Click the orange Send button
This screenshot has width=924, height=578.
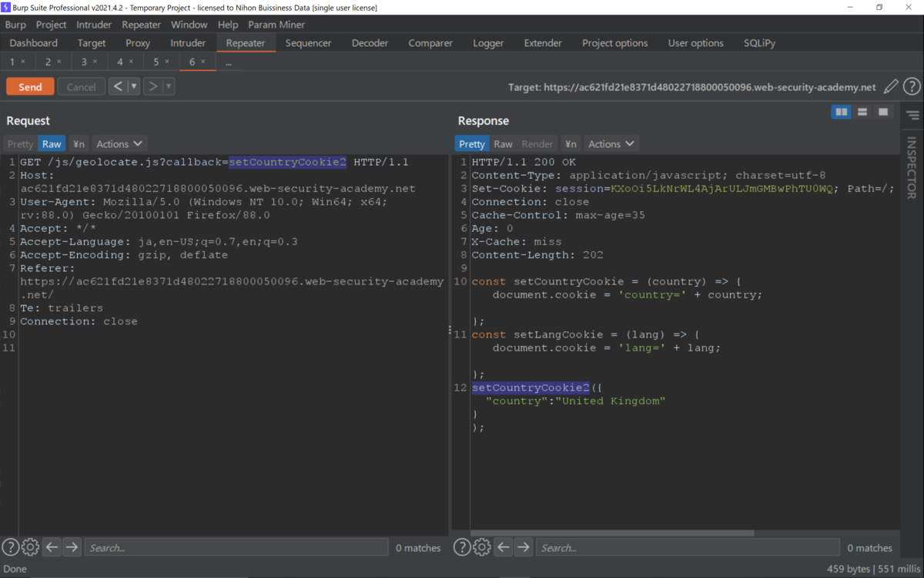[30, 87]
